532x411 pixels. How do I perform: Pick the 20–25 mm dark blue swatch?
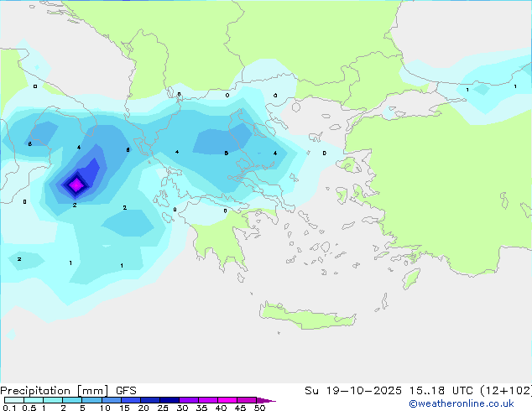click(150, 400)
